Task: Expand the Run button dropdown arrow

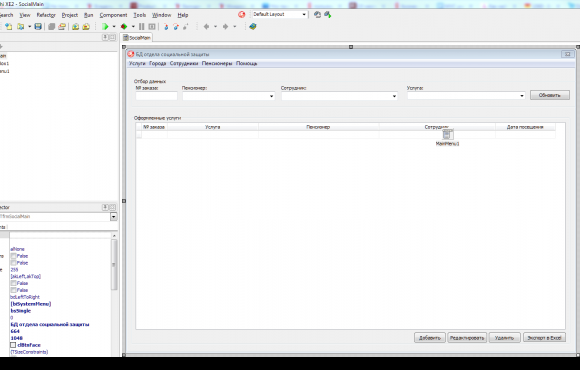Action: coord(114,27)
